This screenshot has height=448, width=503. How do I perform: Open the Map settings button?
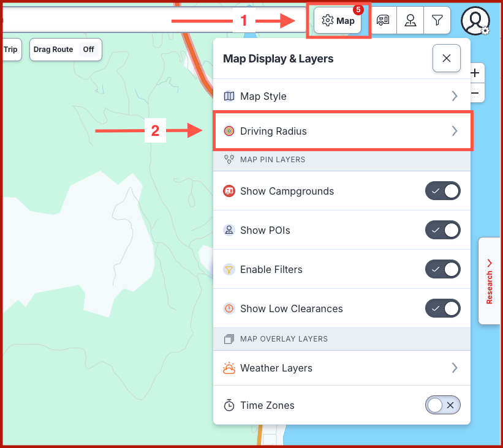338,21
